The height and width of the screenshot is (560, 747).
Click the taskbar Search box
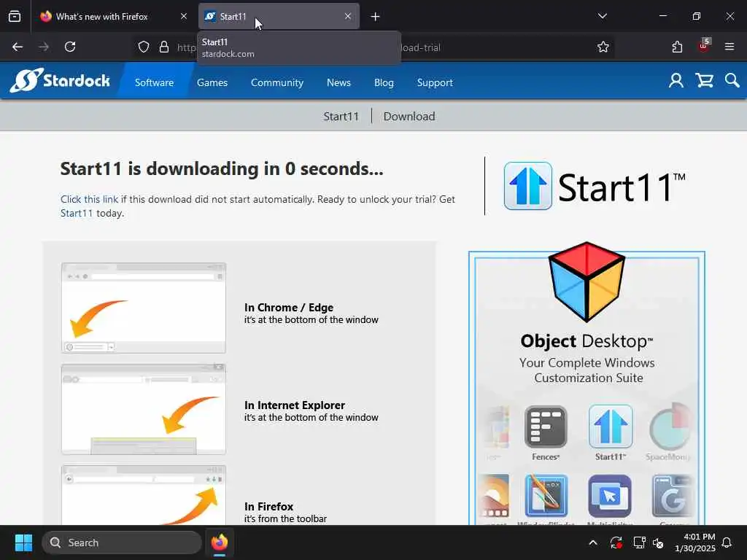point(122,542)
